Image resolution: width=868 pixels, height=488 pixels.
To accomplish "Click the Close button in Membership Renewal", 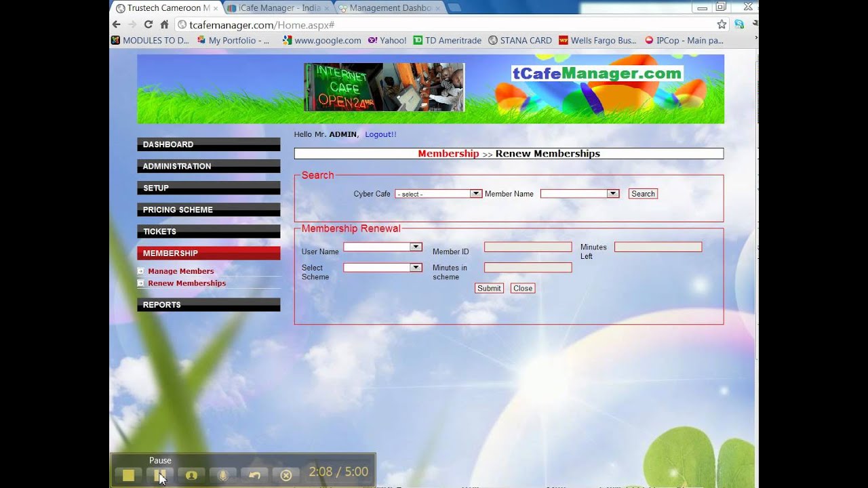I will point(523,288).
